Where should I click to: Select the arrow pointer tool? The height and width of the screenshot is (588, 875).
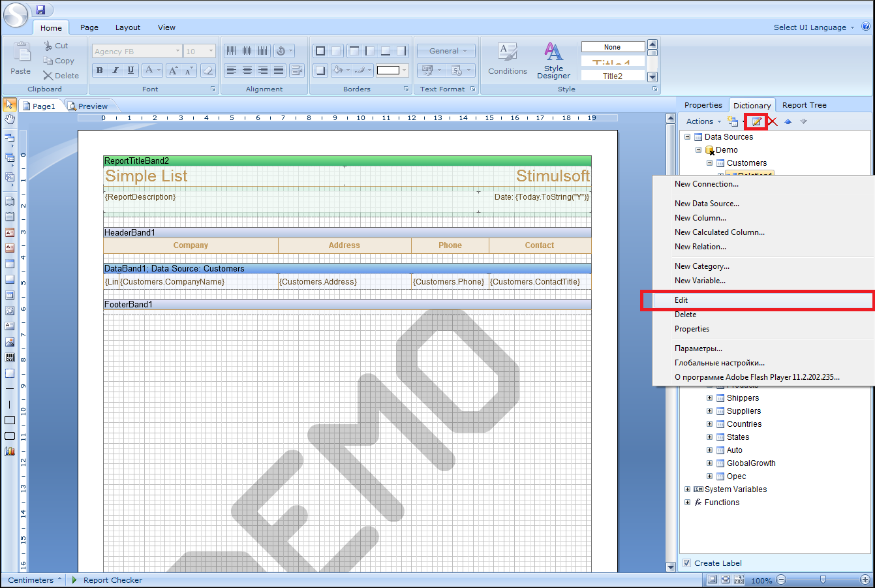[10, 104]
